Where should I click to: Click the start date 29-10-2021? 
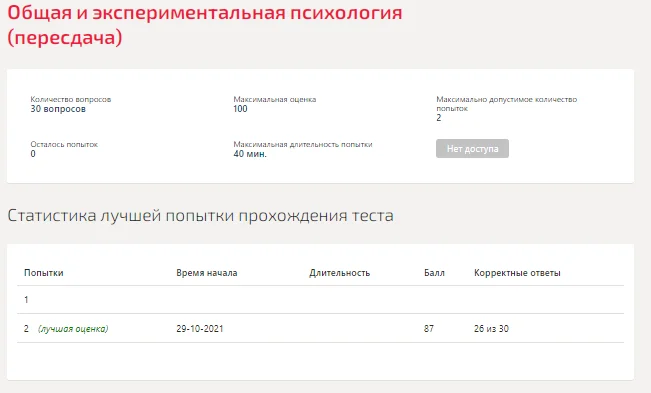pyautogui.click(x=200, y=329)
